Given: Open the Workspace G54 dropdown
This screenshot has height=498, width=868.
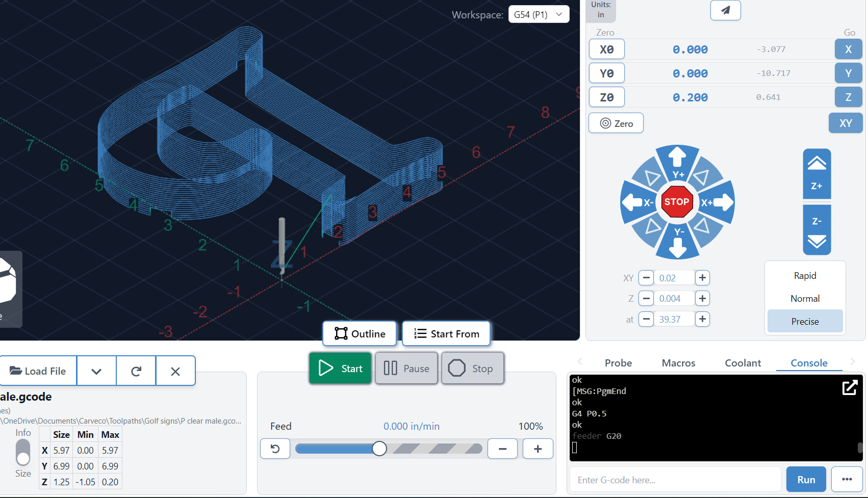Looking at the screenshot, I should click(539, 15).
